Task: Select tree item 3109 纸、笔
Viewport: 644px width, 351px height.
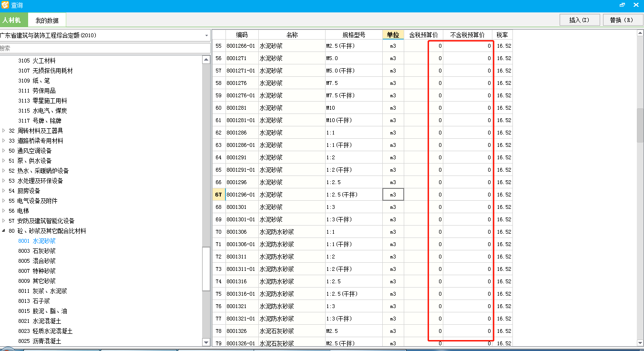Action: click(34, 81)
